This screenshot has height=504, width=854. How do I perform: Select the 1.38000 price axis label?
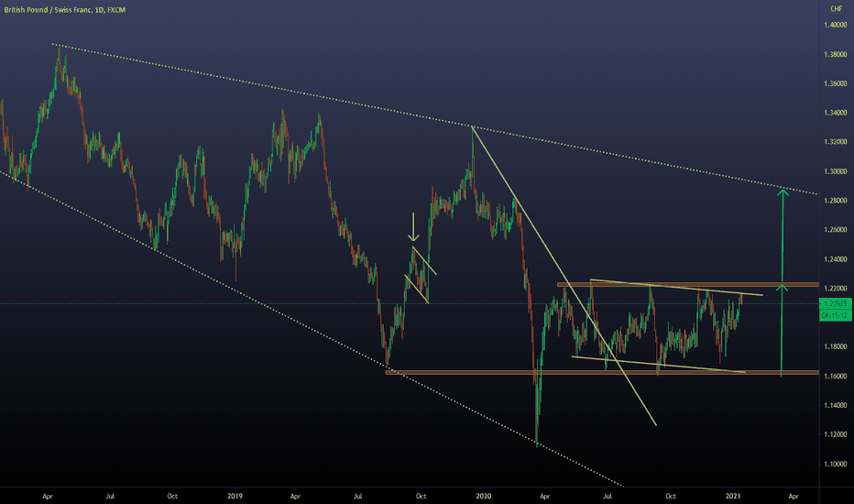point(836,54)
